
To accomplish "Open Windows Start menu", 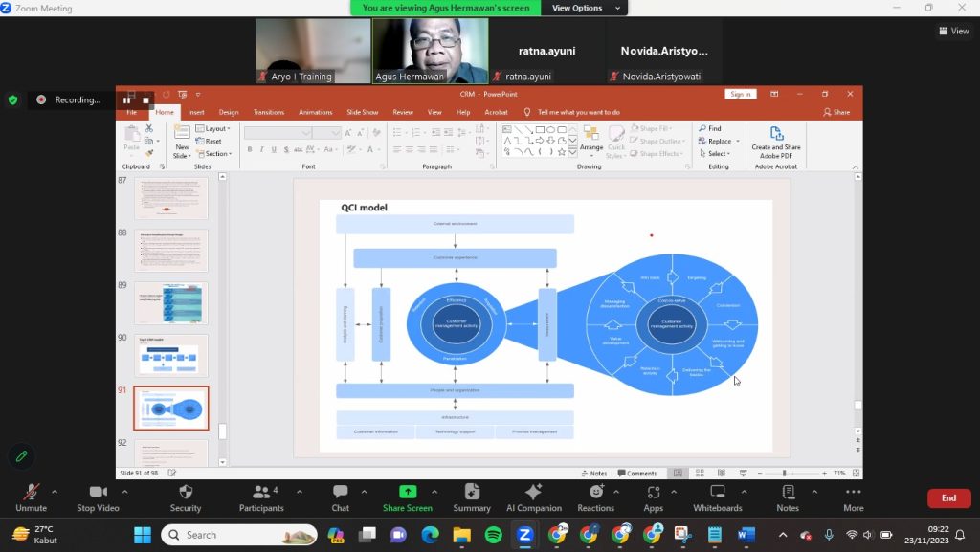I will pyautogui.click(x=143, y=535).
